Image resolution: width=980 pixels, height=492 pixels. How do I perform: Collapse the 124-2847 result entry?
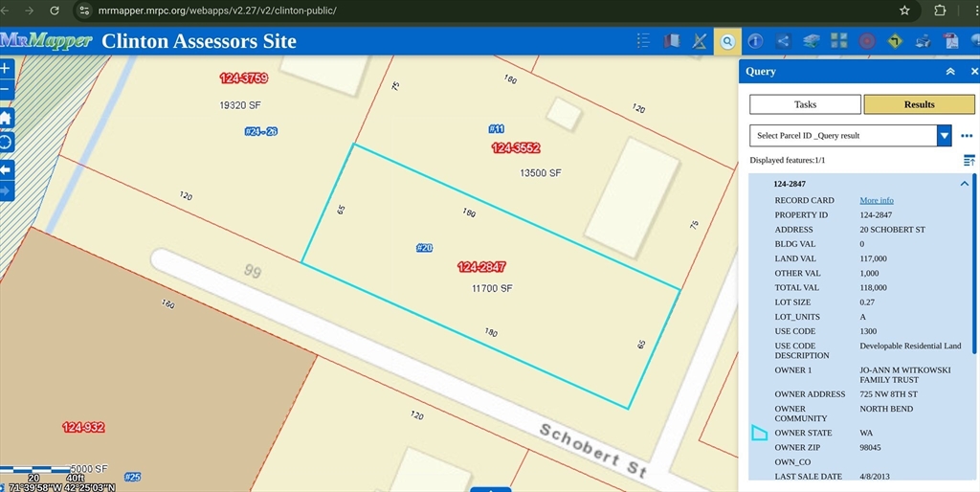pos(964,184)
